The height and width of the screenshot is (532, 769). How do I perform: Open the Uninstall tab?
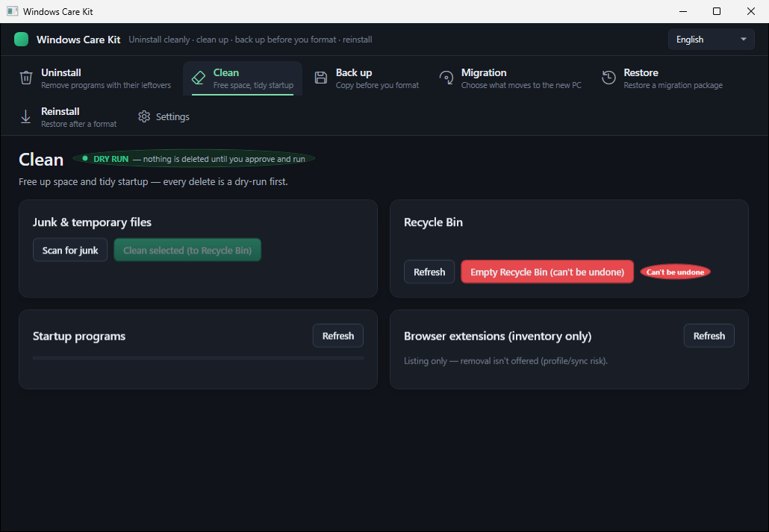pos(96,78)
